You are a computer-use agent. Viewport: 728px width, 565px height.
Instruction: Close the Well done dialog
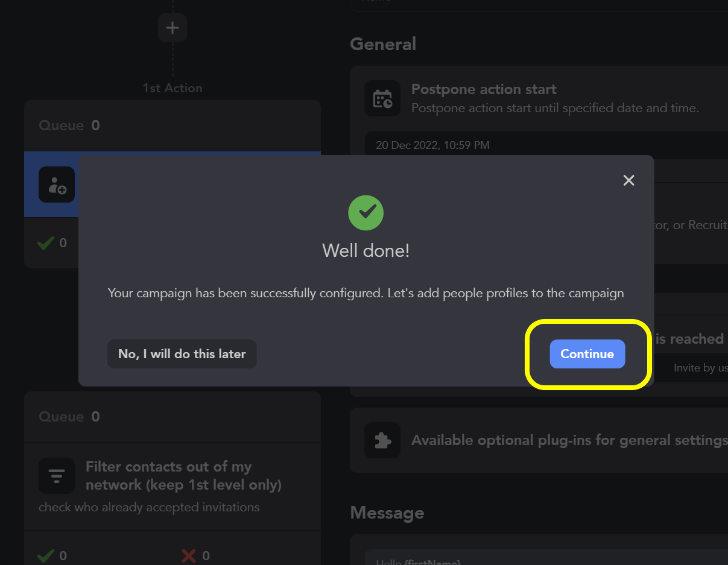click(x=628, y=180)
